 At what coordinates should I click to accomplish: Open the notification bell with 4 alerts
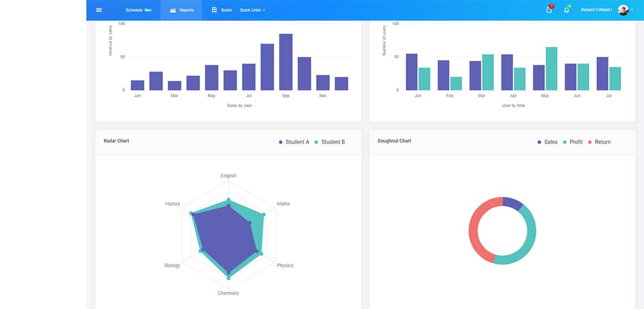pos(566,10)
